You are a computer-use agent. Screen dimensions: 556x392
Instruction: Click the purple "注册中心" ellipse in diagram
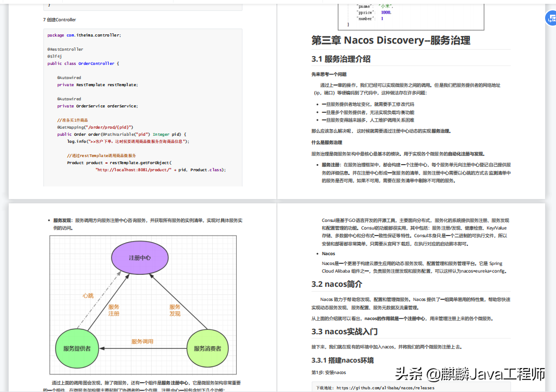click(x=140, y=258)
